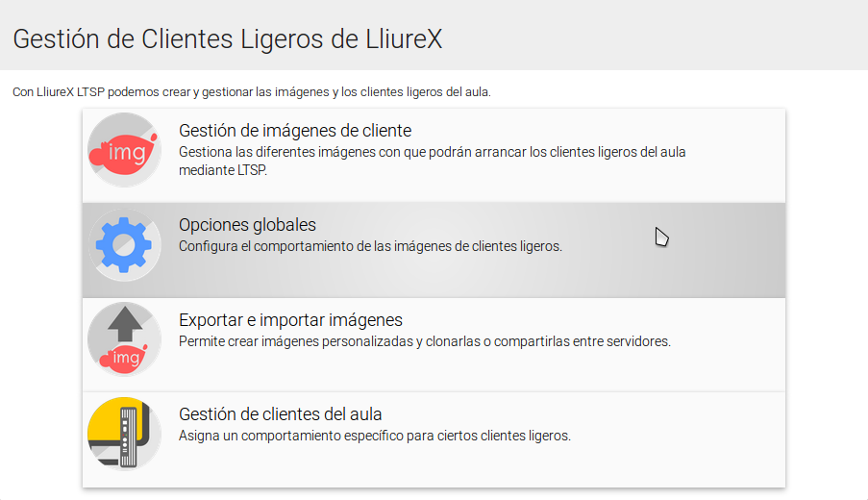
Task: Click the blue gear Opciones globales icon
Action: 124,245
